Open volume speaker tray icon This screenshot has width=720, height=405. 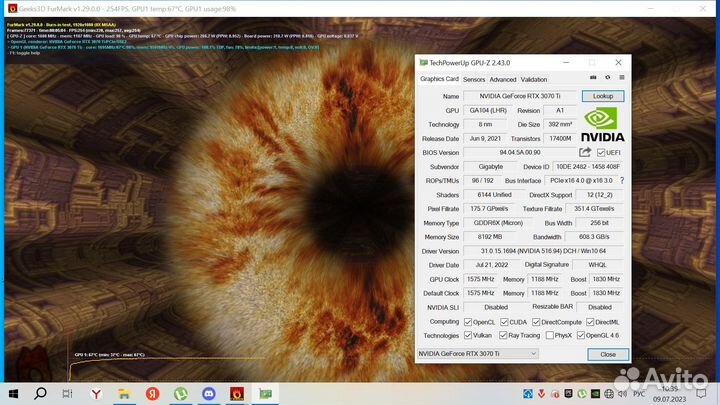(x=622, y=394)
